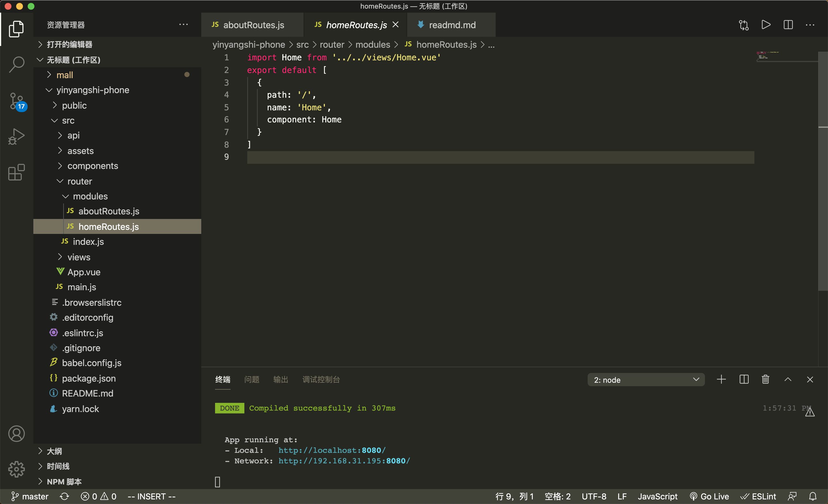Open the Extensions view
Viewport: 828px width, 504px height.
(16, 172)
